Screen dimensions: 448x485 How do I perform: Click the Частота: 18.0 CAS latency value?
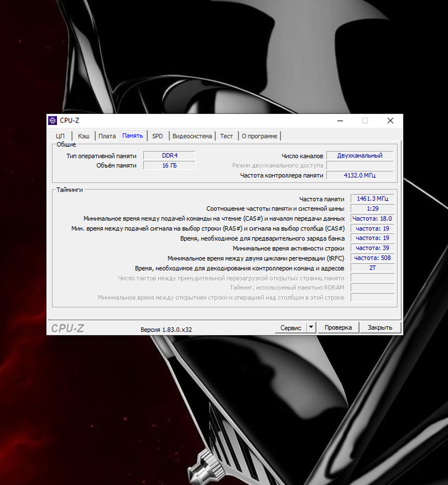[372, 218]
